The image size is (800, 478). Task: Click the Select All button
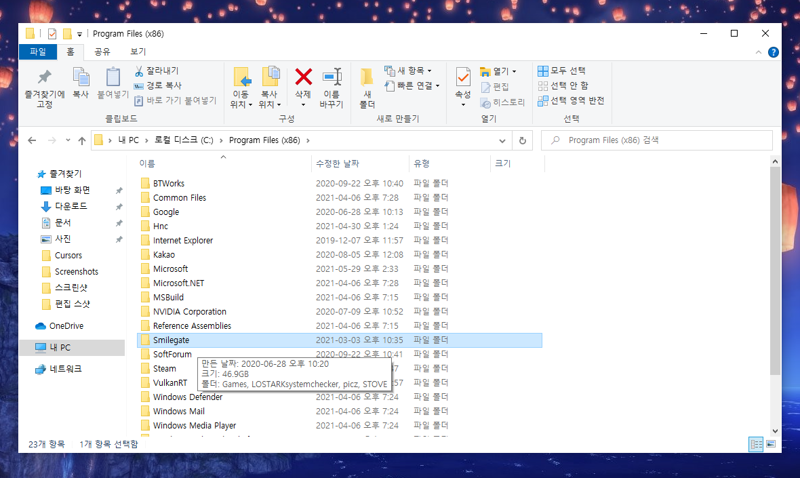pyautogui.click(x=561, y=70)
